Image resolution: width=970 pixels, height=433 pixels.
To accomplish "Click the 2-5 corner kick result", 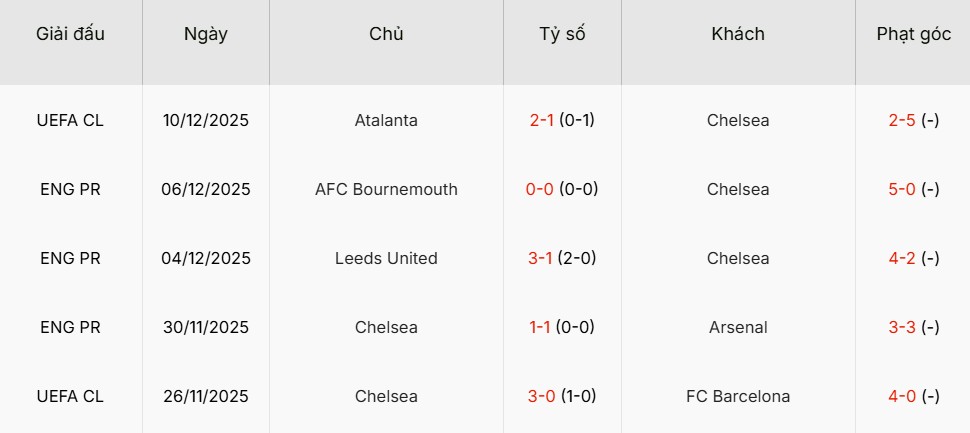I will (x=902, y=120).
